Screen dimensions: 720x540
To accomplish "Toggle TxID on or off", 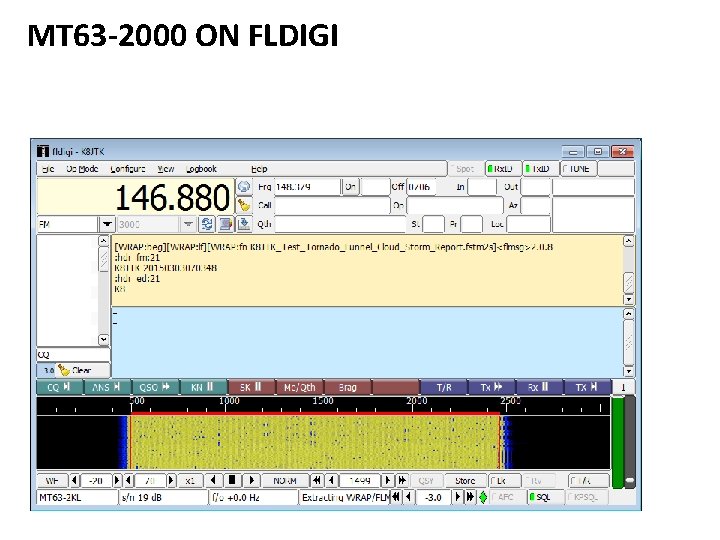I will pos(541,169).
